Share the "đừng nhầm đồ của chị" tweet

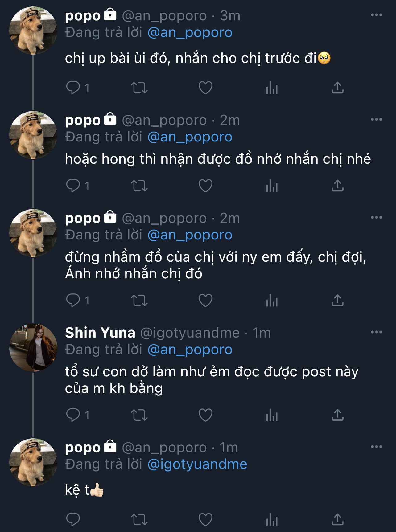coord(337,300)
